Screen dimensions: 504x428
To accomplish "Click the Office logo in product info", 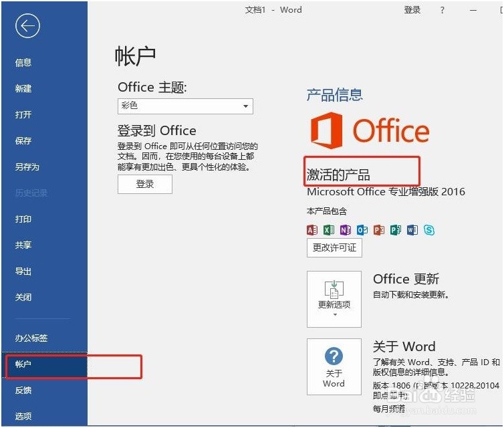I will (370, 130).
